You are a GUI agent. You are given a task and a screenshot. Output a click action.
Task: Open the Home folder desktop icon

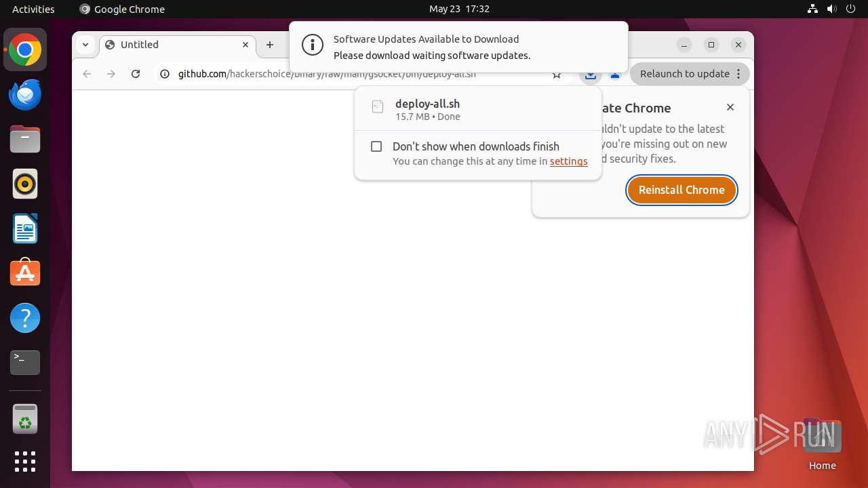pos(822,444)
